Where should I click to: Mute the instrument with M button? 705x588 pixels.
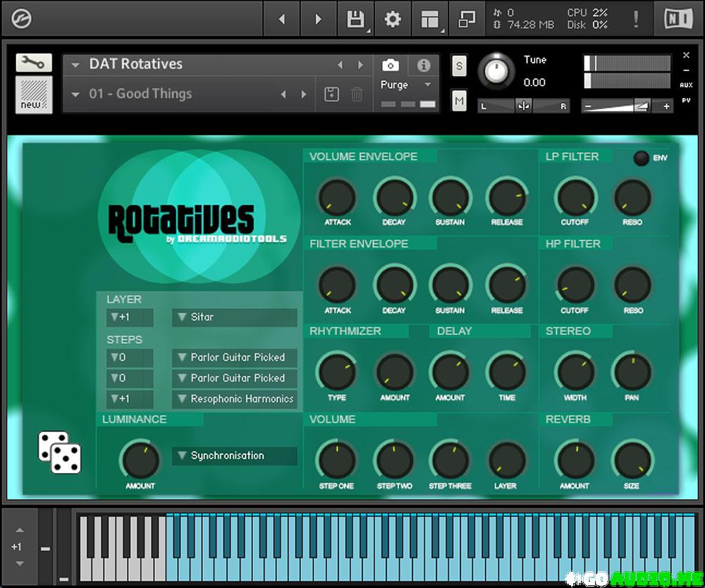[x=459, y=101]
